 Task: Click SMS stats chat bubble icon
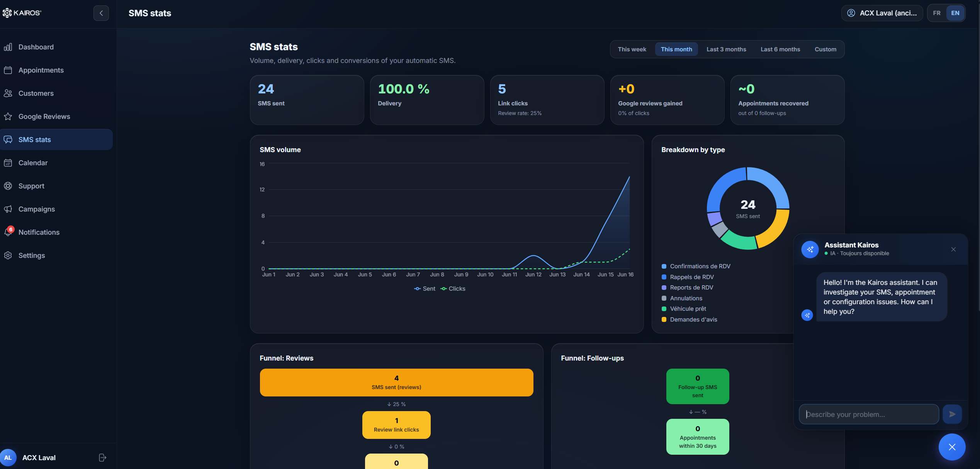point(8,140)
